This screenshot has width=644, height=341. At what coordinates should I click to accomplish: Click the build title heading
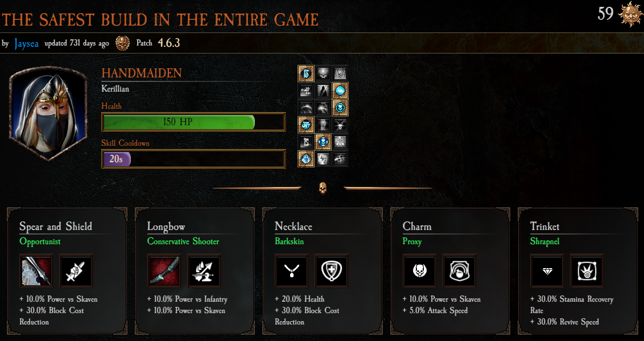click(160, 19)
